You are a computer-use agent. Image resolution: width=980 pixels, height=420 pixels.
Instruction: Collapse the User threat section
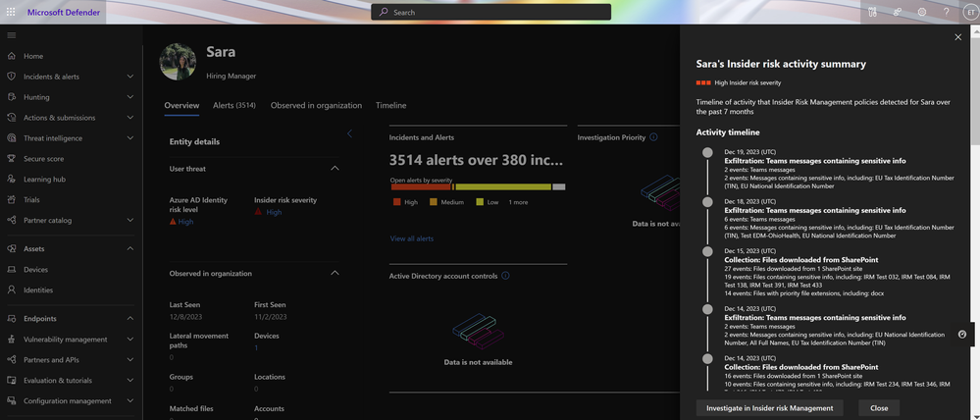(335, 168)
